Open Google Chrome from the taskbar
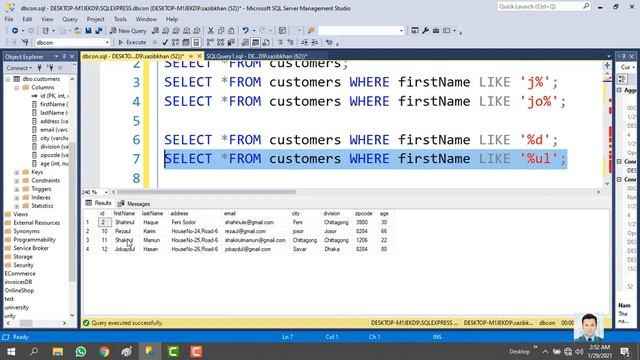 pos(104,351)
